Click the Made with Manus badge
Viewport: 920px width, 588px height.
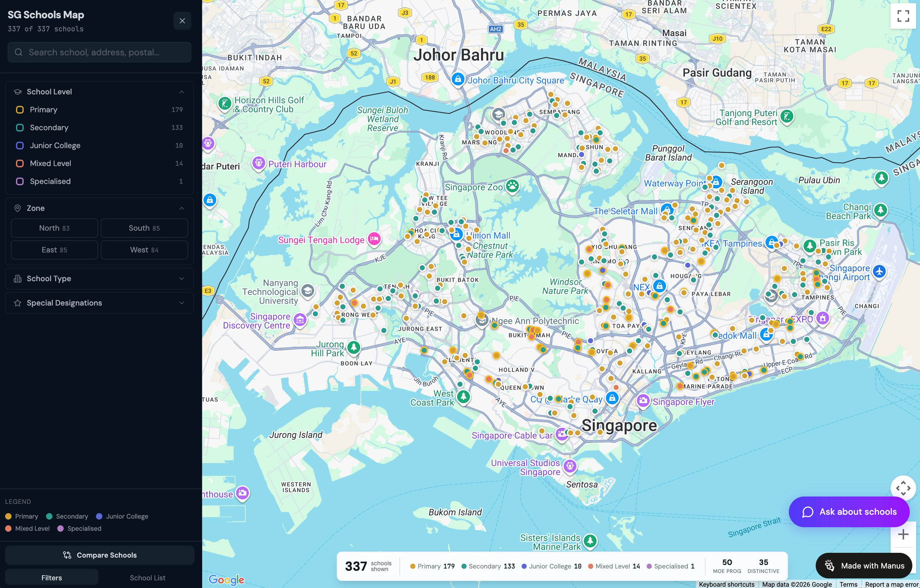pyautogui.click(x=864, y=566)
